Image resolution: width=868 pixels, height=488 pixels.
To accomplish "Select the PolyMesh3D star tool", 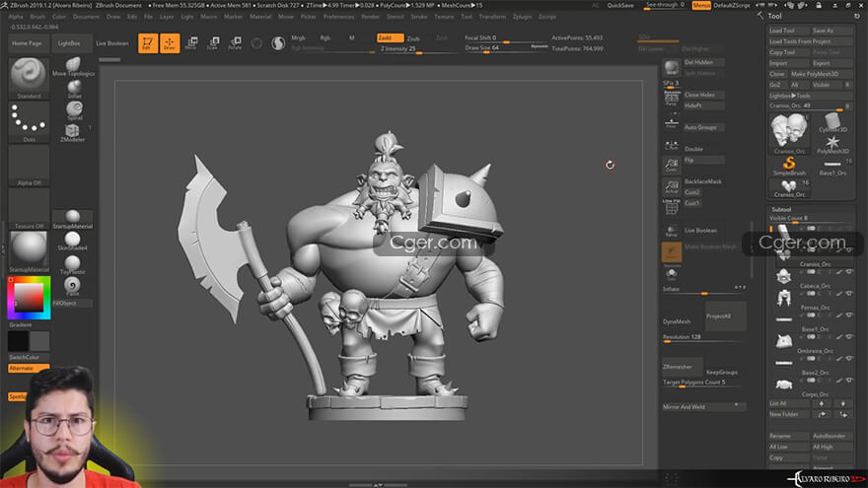I will click(x=832, y=145).
